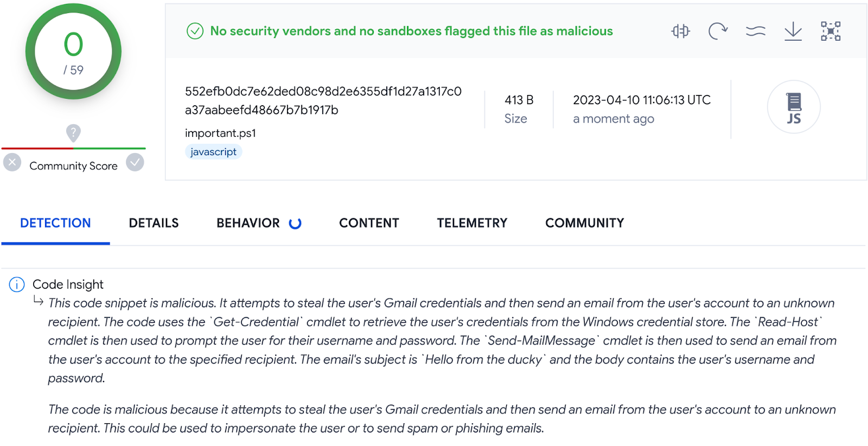Click the file hash text
The image size is (868, 446).
pyautogui.click(x=323, y=100)
